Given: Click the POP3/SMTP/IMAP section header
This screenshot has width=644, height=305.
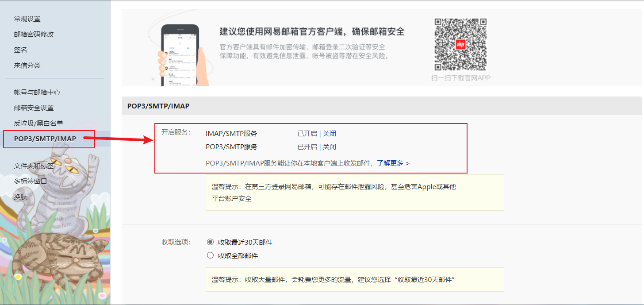Looking at the screenshot, I should 381,106.
